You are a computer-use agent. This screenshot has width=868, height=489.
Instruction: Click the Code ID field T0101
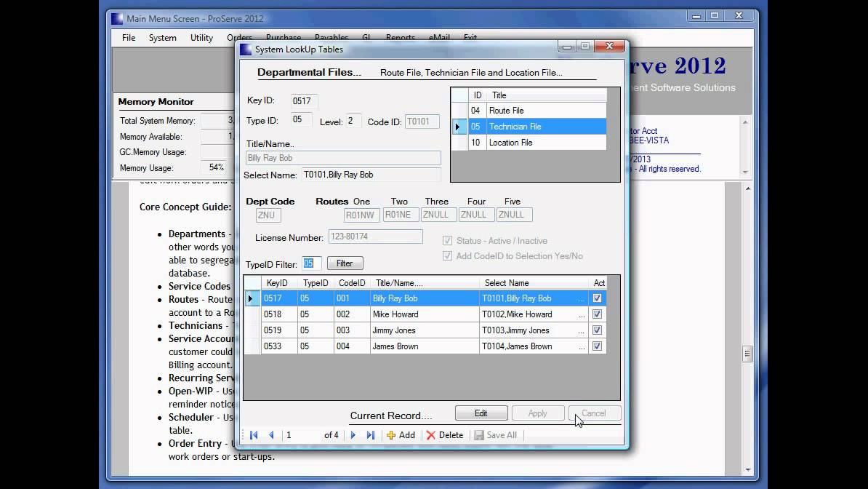click(x=422, y=122)
